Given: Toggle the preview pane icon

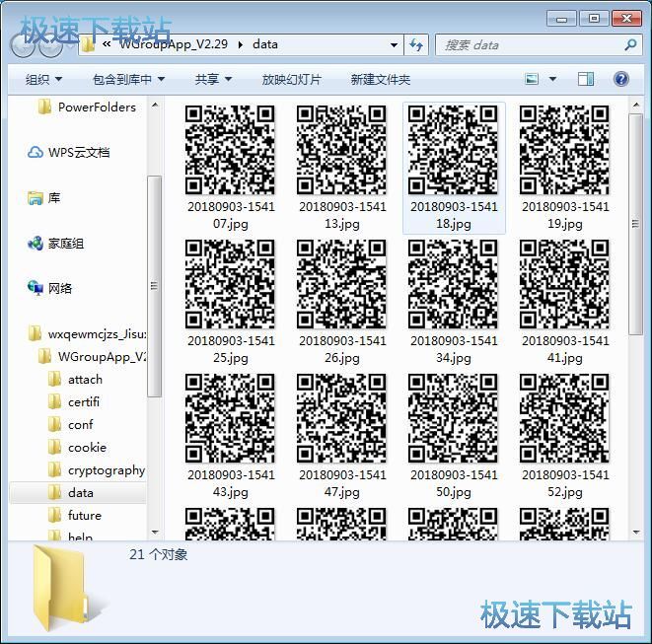Looking at the screenshot, I should click(x=586, y=79).
